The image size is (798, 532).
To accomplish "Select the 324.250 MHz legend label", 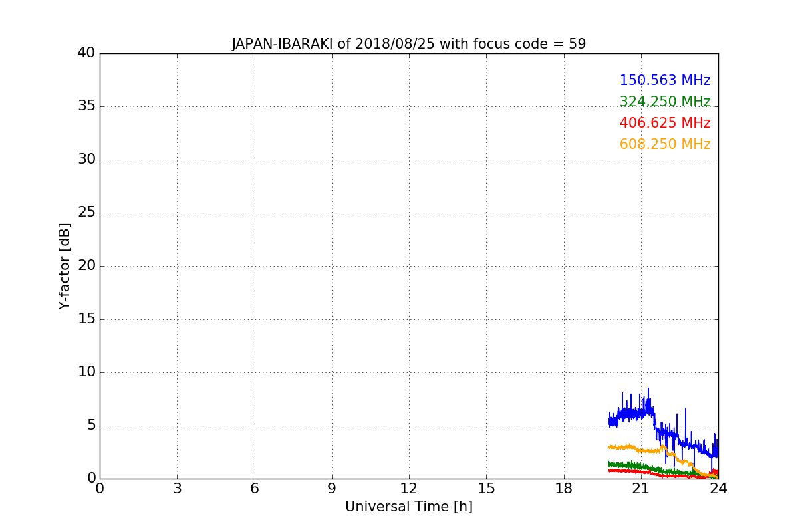I will [665, 102].
